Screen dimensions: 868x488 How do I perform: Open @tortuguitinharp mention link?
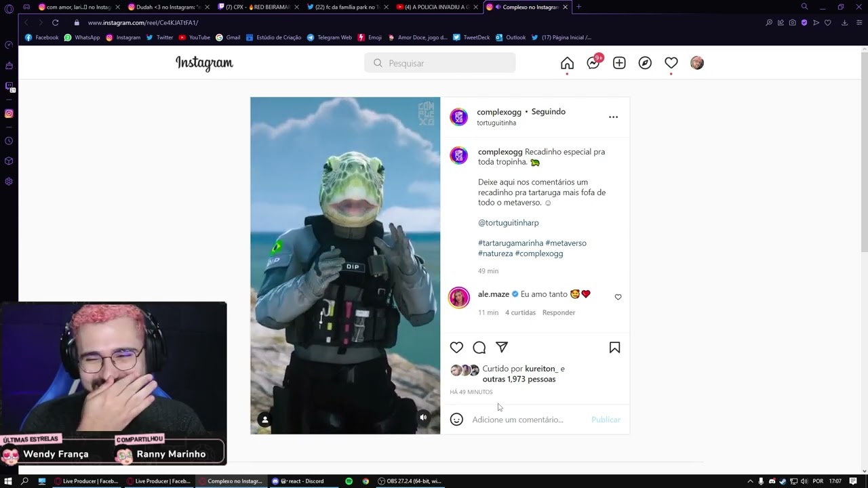[x=509, y=222]
